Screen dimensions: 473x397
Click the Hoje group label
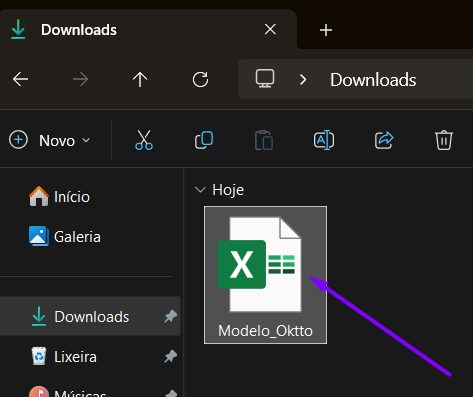pyautogui.click(x=228, y=190)
